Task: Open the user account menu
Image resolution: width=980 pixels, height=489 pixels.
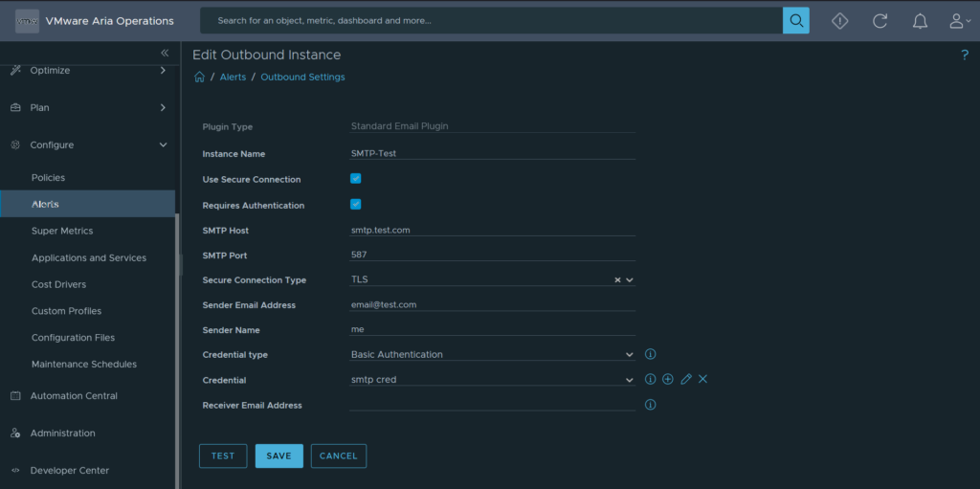Action: pyautogui.click(x=960, y=21)
